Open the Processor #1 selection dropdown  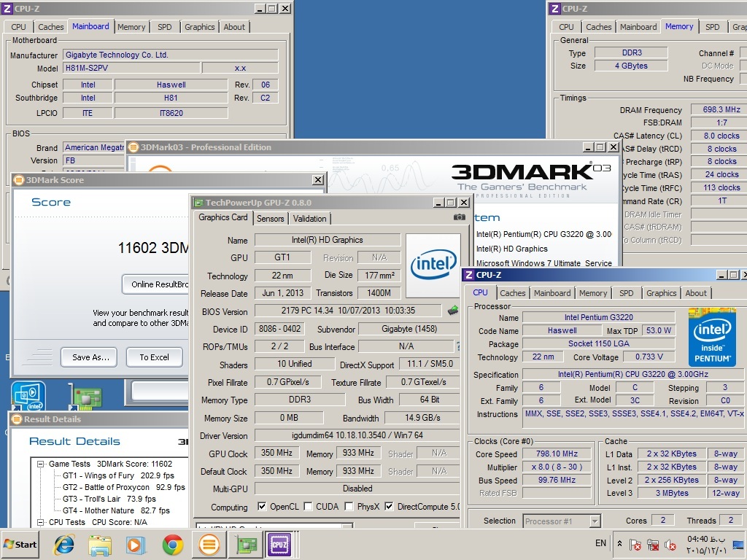[595, 521]
